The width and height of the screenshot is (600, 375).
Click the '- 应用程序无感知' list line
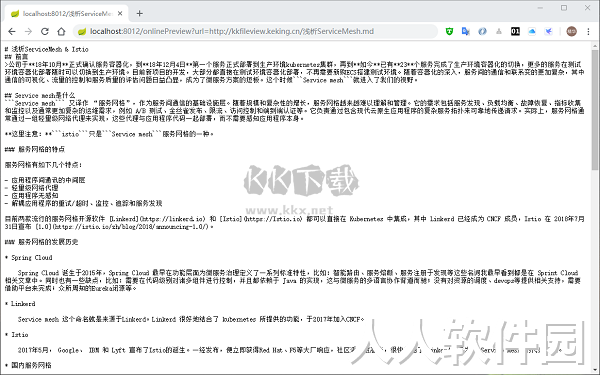point(31,196)
